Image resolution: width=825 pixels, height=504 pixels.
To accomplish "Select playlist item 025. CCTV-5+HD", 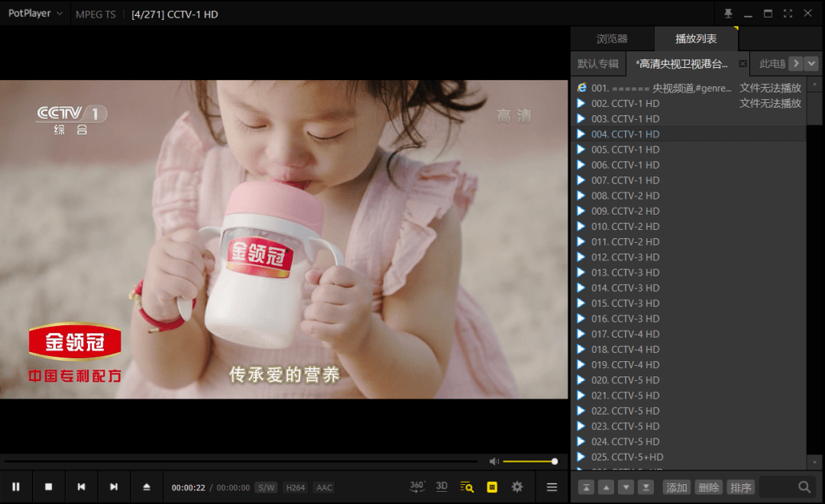I will 688,457.
